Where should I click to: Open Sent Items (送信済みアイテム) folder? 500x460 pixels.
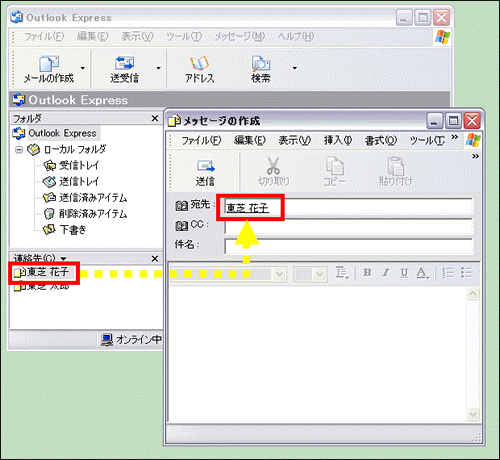(93, 197)
